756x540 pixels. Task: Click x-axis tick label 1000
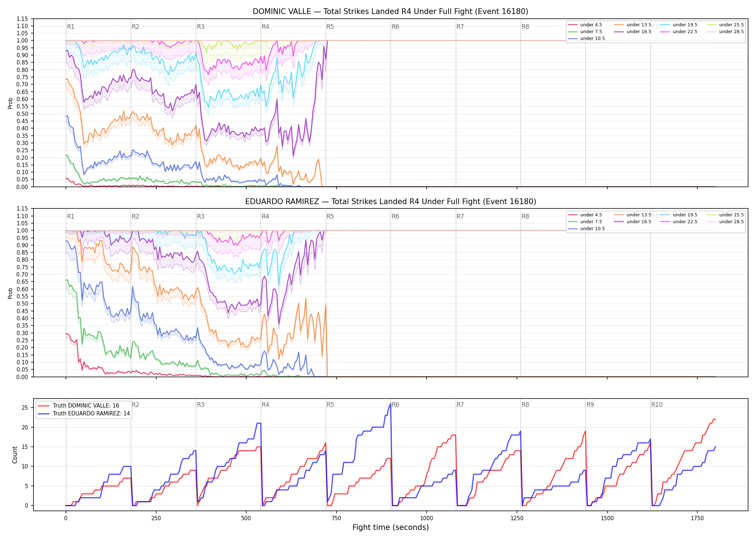tap(427, 518)
